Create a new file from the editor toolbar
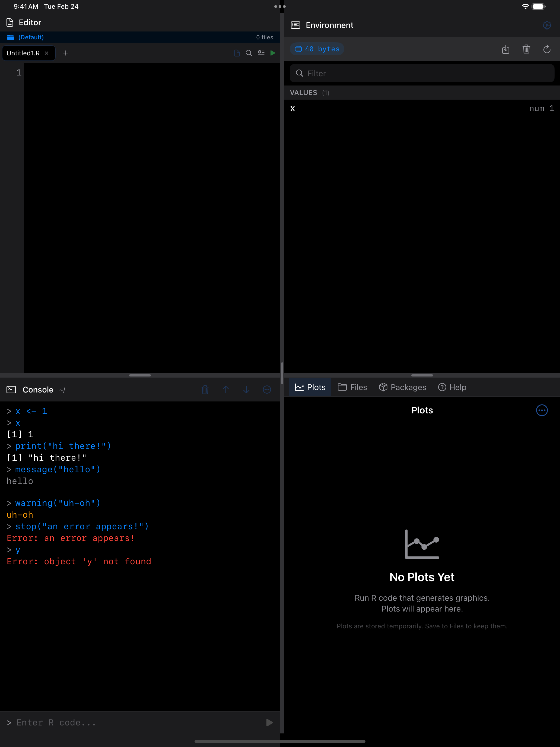 pos(237,53)
